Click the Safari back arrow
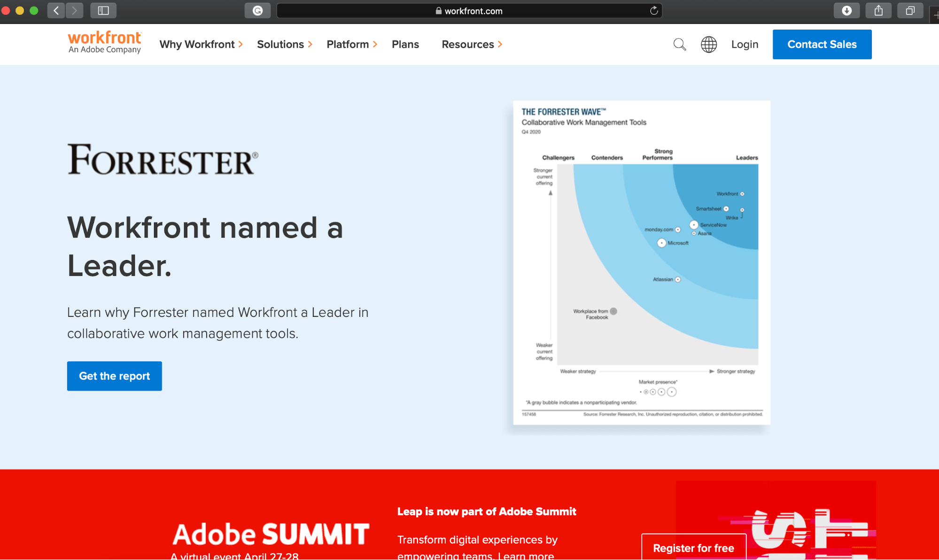Screen dimensions: 939x560 point(56,10)
